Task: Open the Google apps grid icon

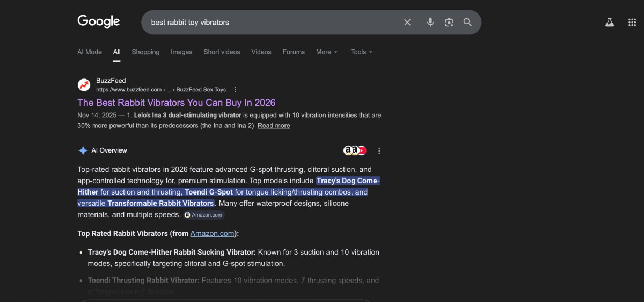Action: [x=632, y=22]
